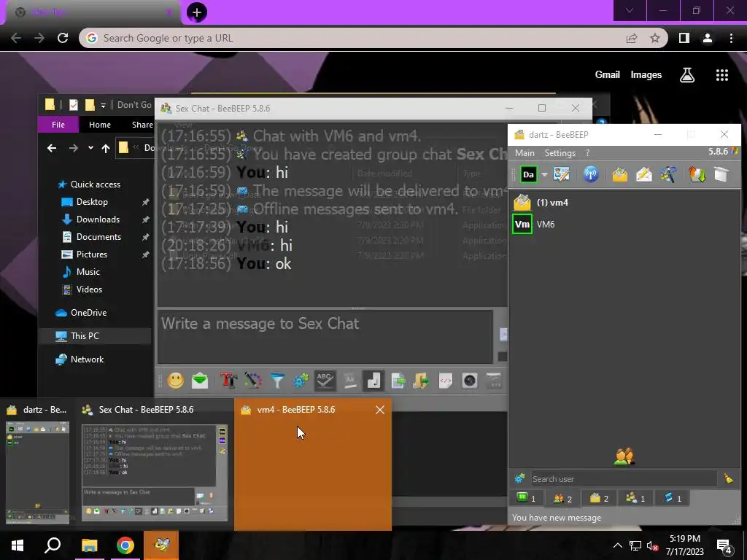Open Gmail link on new tab page
This screenshot has width=747, height=560.
pyautogui.click(x=607, y=75)
